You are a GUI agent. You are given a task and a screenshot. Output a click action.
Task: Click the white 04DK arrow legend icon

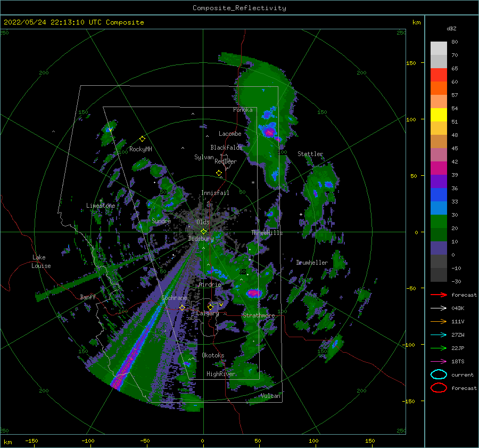point(439,308)
